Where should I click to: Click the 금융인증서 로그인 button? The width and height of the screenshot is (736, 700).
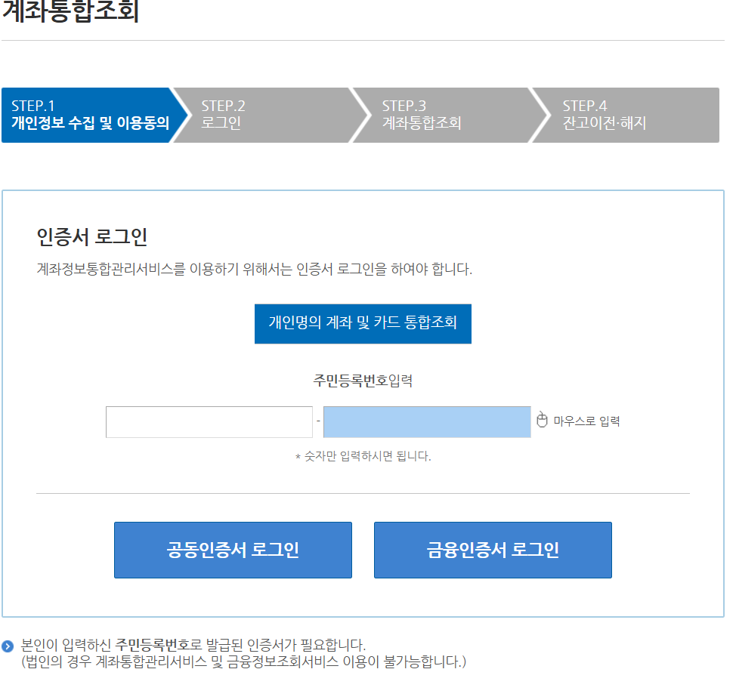pyautogui.click(x=493, y=550)
